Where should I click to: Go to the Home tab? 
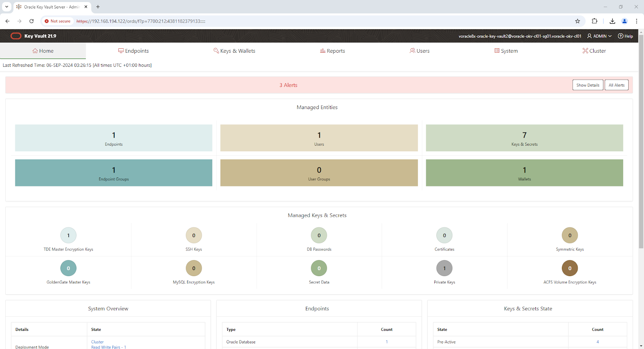[x=43, y=51]
